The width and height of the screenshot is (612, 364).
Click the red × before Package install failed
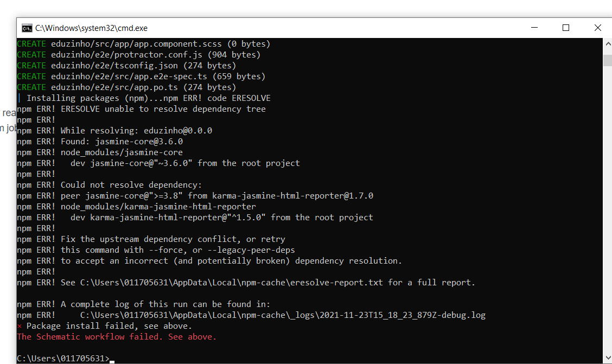tap(20, 326)
